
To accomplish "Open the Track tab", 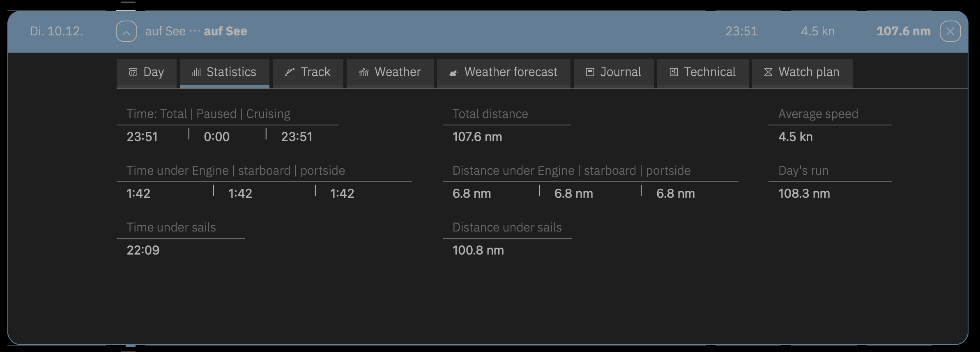I will (x=315, y=72).
